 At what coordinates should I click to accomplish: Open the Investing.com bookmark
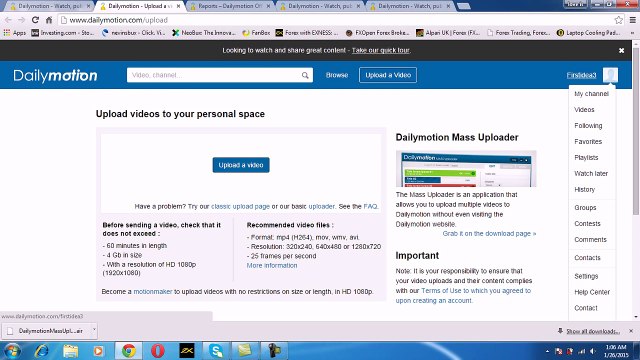click(x=62, y=33)
